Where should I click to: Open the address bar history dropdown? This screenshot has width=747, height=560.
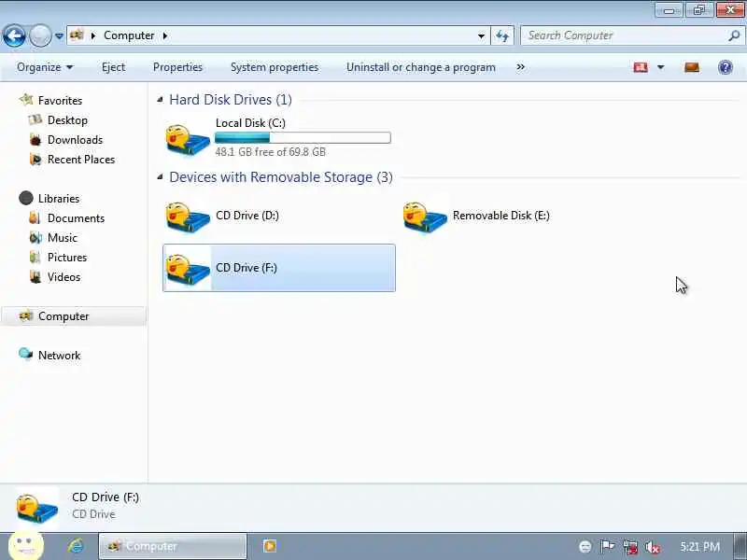click(481, 35)
